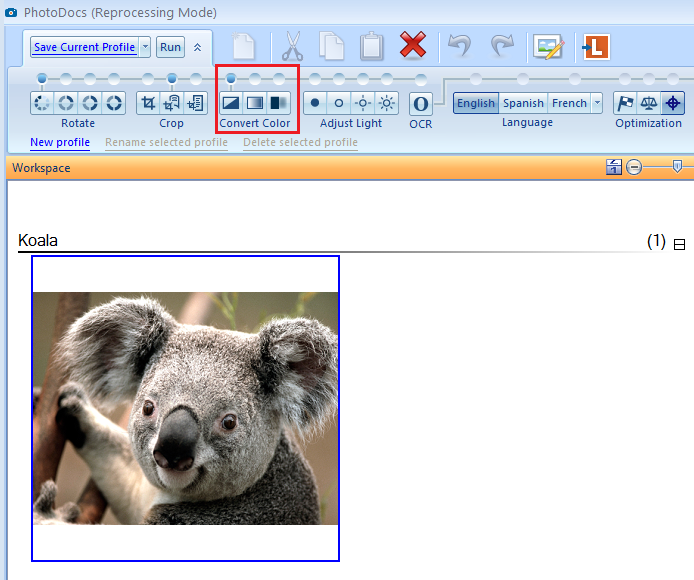This screenshot has height=580, width=694.
Task: Toggle the node above dotted Rotate icon
Action: tap(42, 79)
